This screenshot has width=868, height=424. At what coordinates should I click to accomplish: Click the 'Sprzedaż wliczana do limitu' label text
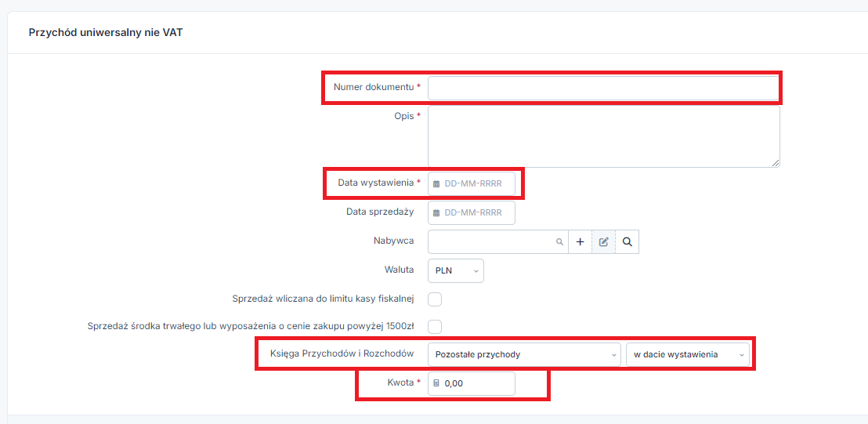(x=323, y=298)
